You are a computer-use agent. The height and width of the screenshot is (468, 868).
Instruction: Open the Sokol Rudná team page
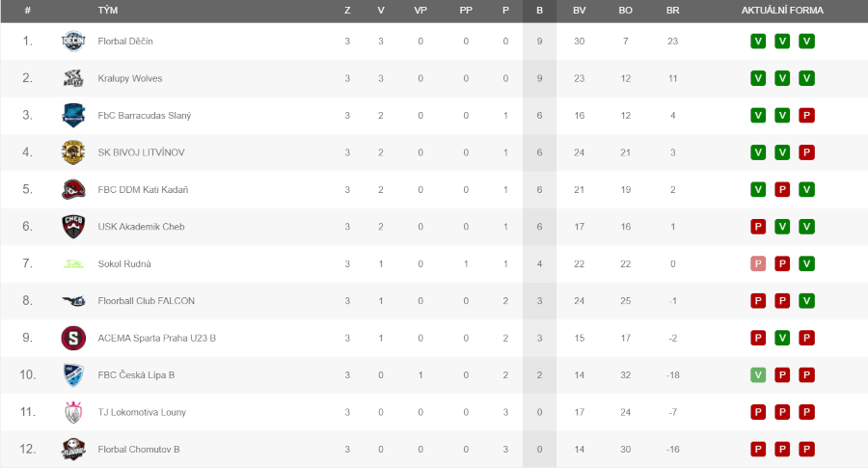(x=124, y=263)
